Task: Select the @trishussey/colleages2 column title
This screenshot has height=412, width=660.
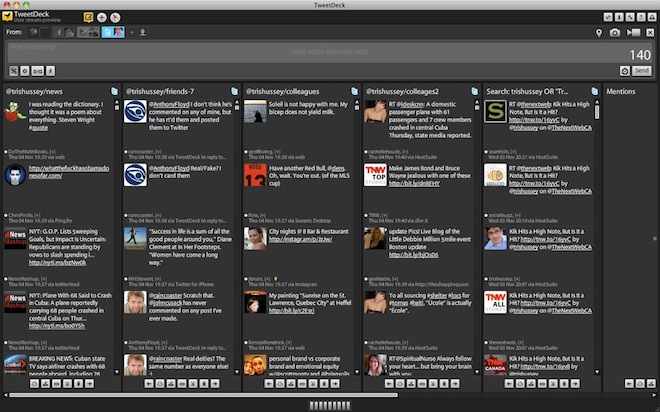Action: point(402,91)
